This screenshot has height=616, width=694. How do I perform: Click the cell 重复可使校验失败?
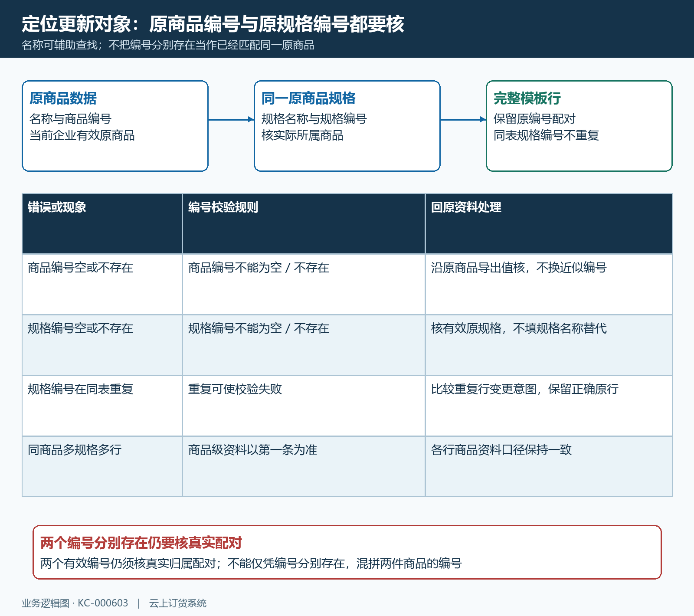304,406
